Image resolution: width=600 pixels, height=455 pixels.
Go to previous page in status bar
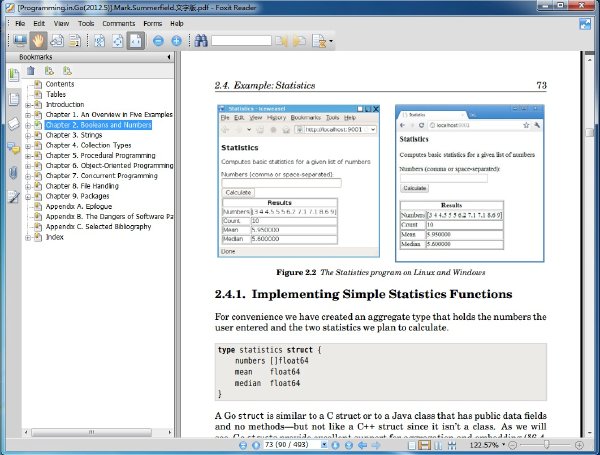[256, 445]
